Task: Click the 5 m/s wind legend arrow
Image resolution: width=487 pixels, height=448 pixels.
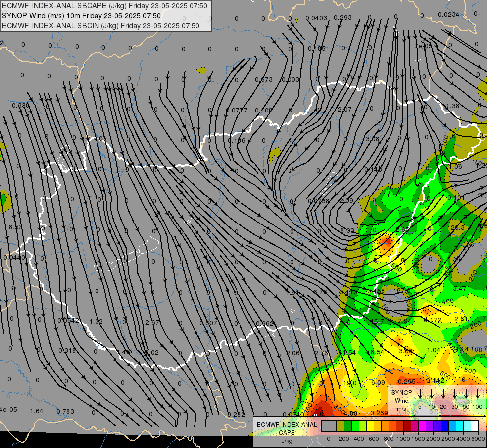Action: tap(420, 394)
